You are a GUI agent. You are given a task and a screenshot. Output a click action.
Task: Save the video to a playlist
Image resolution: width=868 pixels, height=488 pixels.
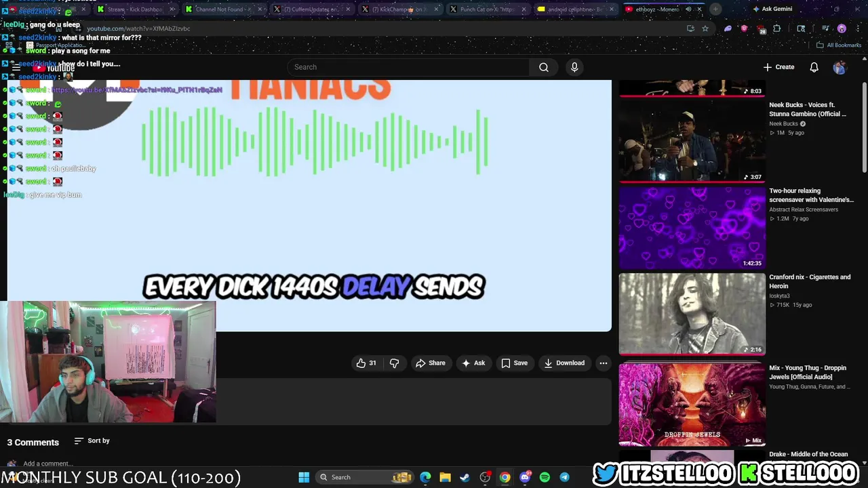point(514,363)
